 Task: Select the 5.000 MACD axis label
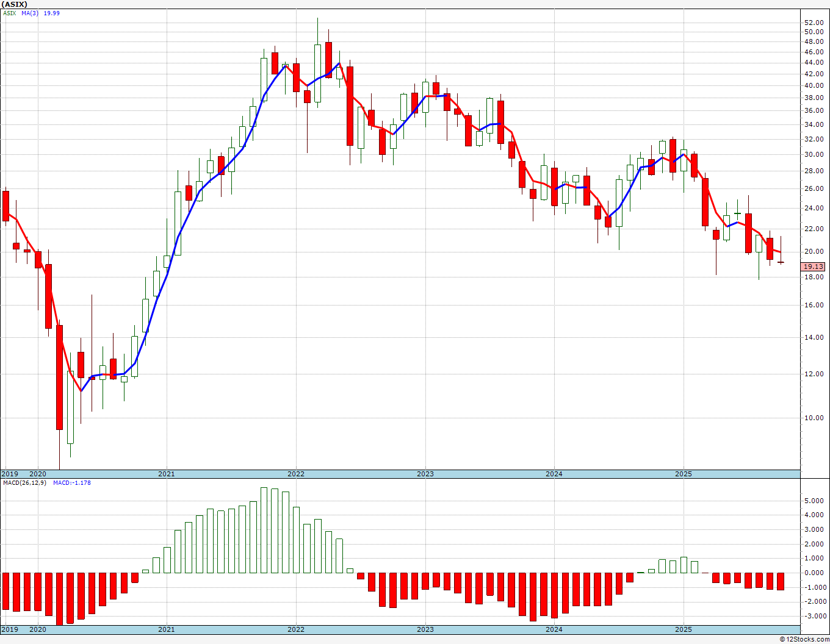coord(814,501)
